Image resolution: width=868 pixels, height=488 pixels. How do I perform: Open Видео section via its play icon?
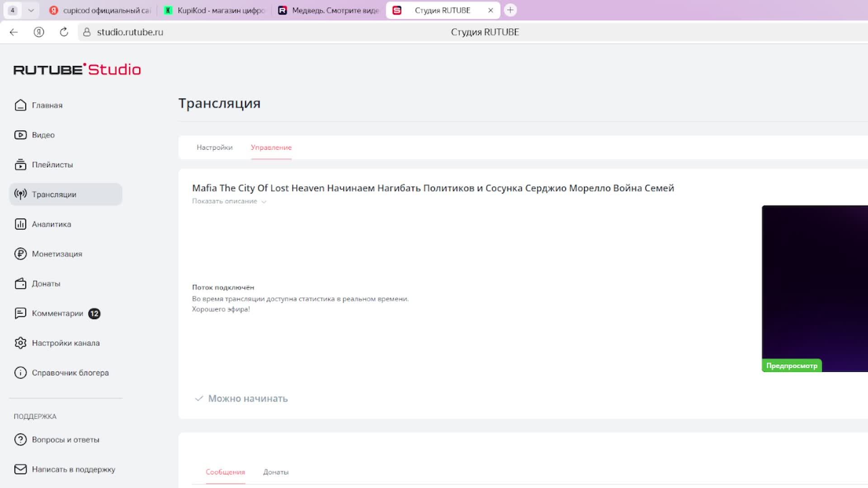tap(20, 135)
